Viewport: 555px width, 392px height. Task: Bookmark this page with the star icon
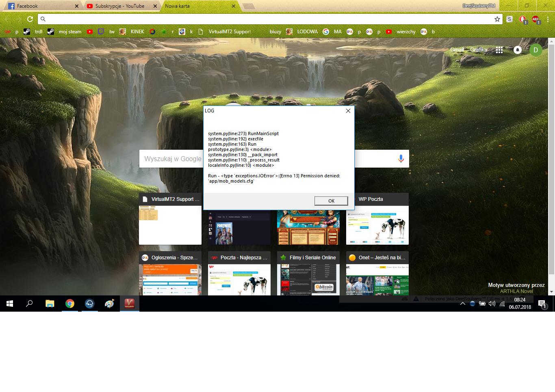coord(497,19)
